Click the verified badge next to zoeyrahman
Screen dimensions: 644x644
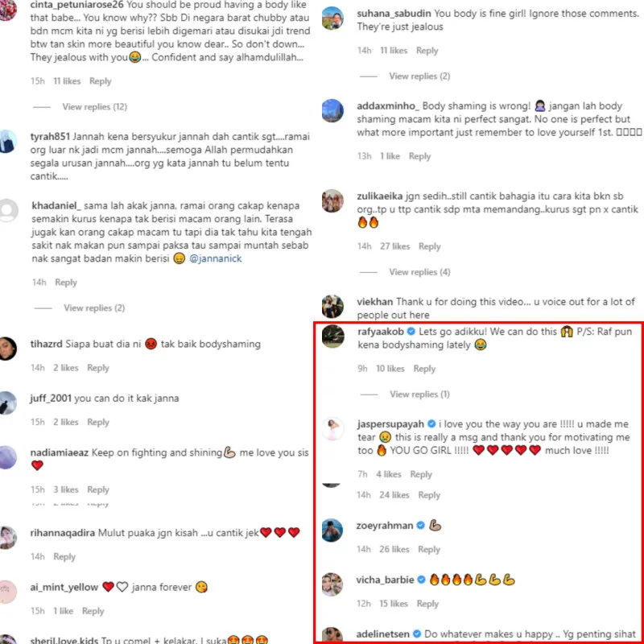420,526
